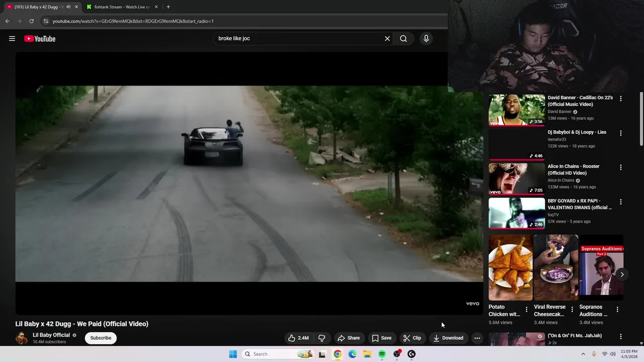Reload the YouTube page

coord(31,21)
